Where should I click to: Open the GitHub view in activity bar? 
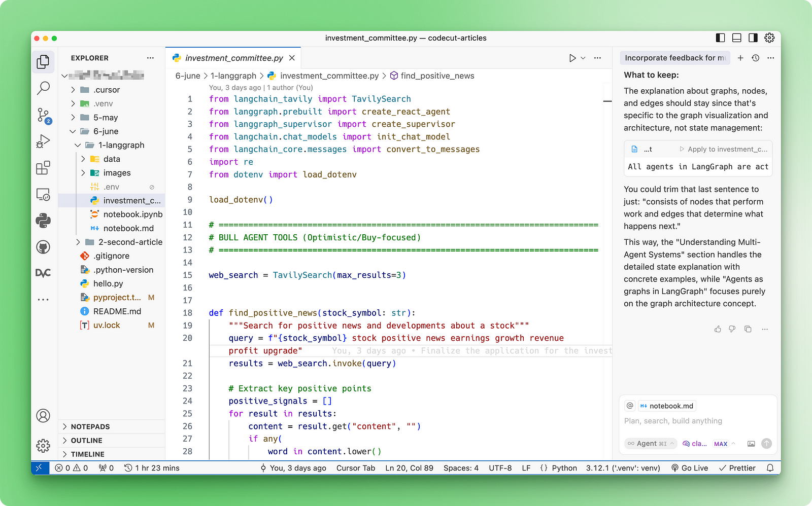[x=44, y=247]
